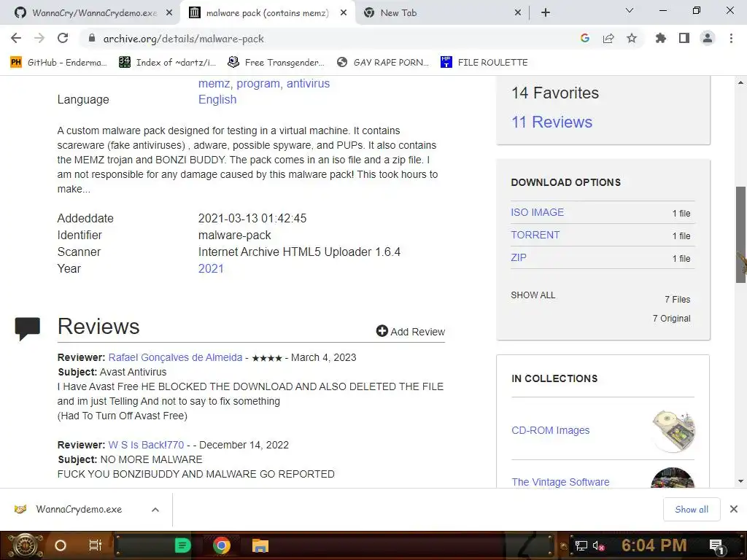Screen dimensions: 747x560
Task: Open Task View on the taskbar
Action: point(96,545)
